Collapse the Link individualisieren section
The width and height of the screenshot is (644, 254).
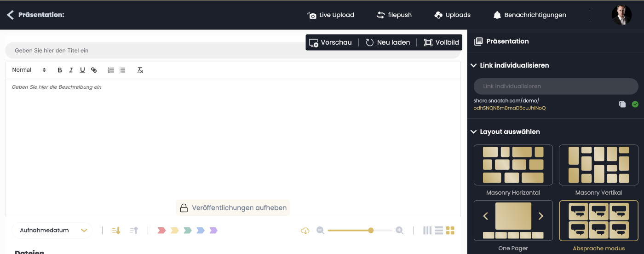(473, 66)
